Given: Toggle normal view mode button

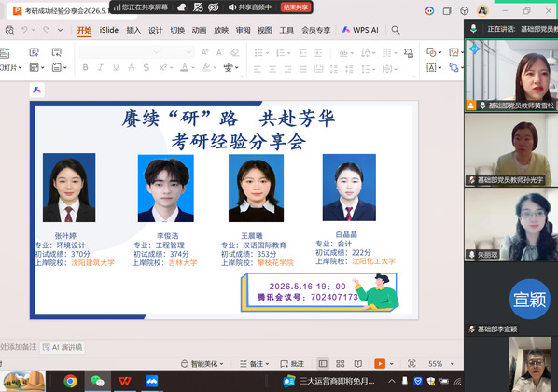Looking at the screenshot, I should coord(323,363).
